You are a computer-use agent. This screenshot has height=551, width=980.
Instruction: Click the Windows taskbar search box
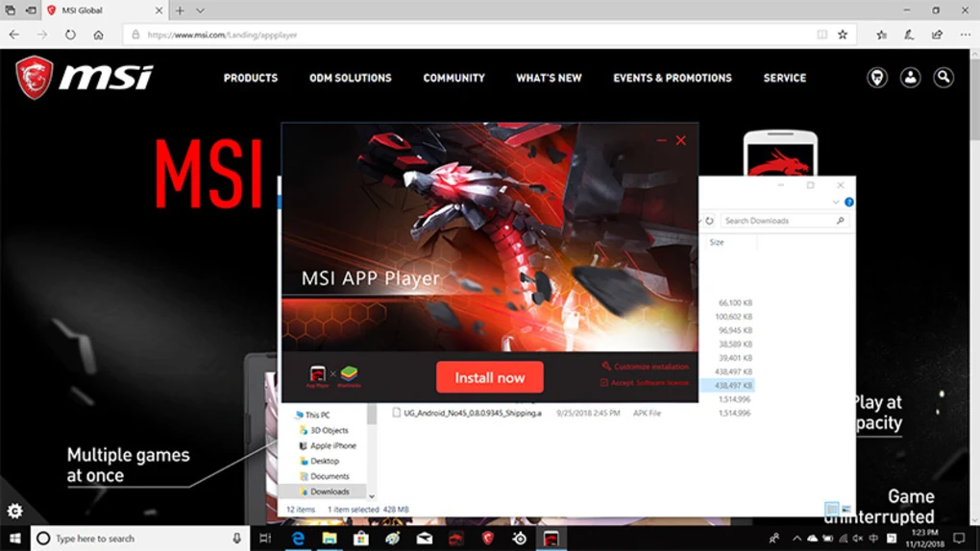140,539
